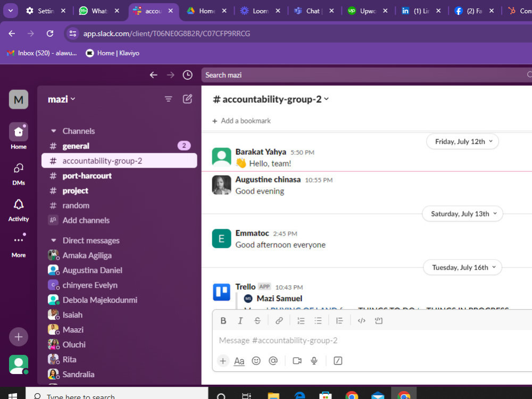The width and height of the screenshot is (532, 399).
Task: Open slash shortcuts menu in composer
Action: pyautogui.click(x=338, y=361)
